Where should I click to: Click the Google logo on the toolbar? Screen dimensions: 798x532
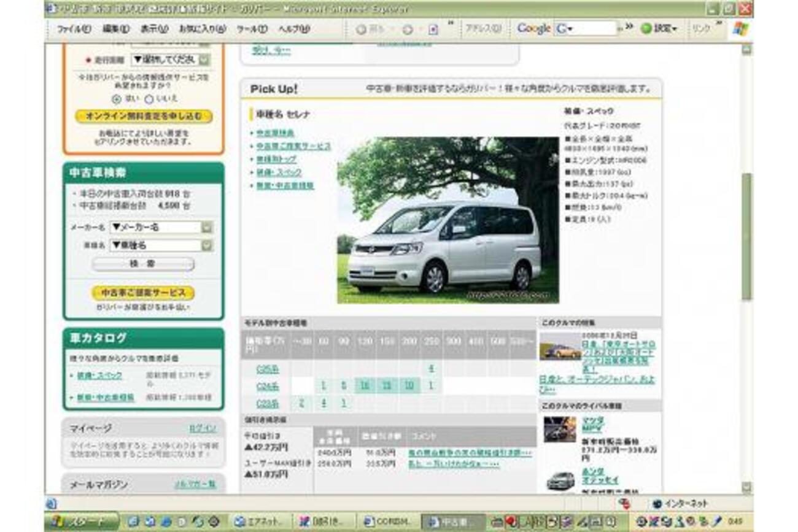click(533, 29)
